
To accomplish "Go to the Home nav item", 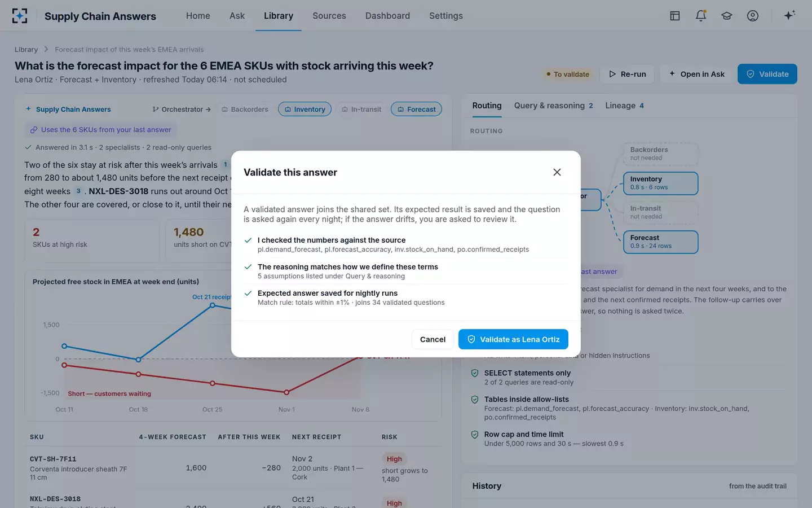I will pyautogui.click(x=198, y=16).
